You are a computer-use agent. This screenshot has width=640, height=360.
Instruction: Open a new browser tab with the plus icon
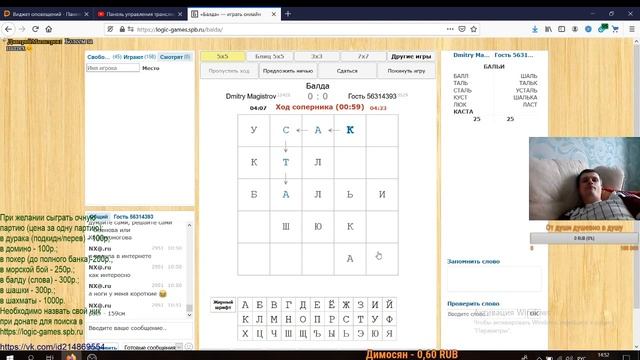[288, 14]
